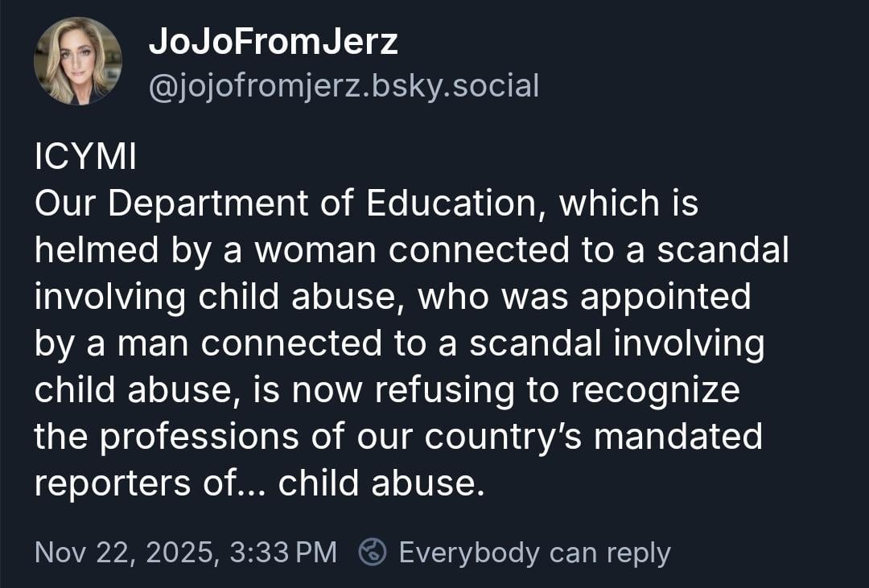This screenshot has width=869, height=588.
Task: Open JoJoFromJerz's profile avatar photo
Action: pos(77,61)
